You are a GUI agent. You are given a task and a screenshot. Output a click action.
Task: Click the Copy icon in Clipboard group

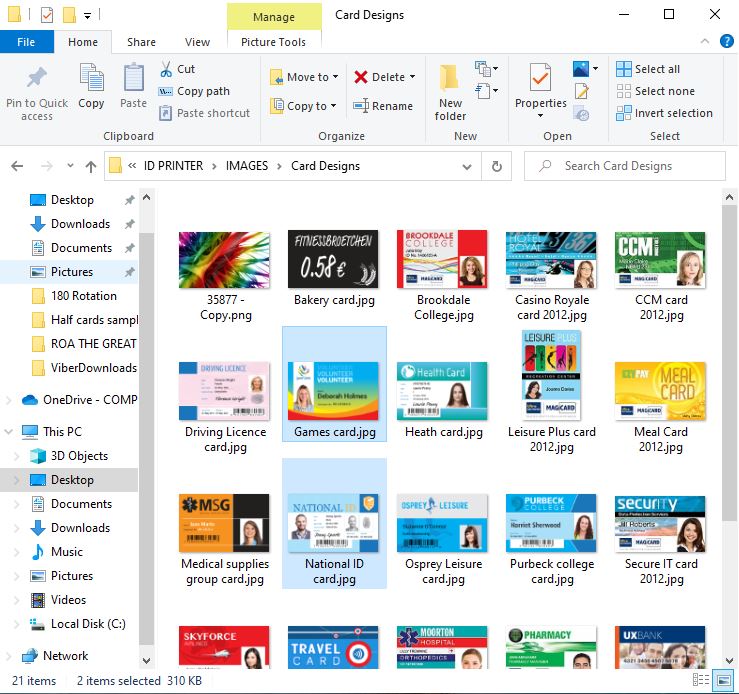pos(91,78)
